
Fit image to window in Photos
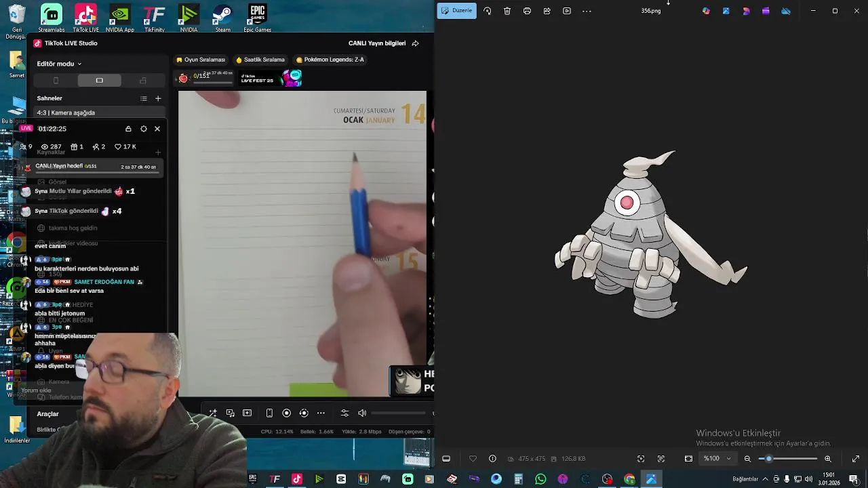pyautogui.click(x=688, y=459)
